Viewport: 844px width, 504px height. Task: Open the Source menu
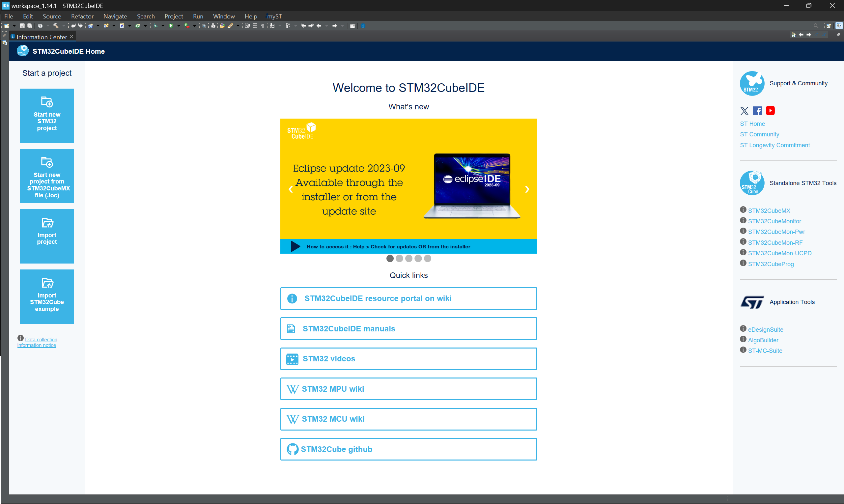pyautogui.click(x=52, y=16)
